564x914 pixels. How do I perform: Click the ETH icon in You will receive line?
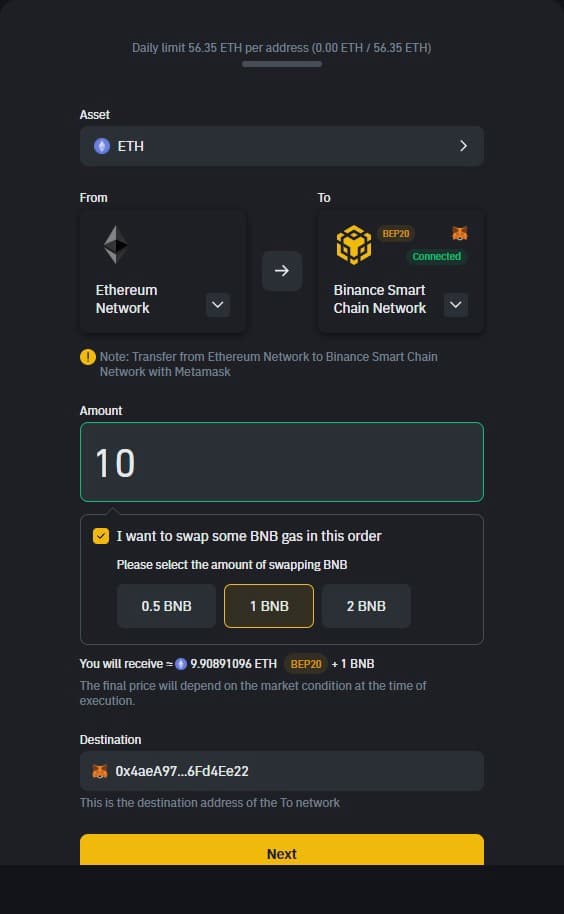tap(181, 664)
